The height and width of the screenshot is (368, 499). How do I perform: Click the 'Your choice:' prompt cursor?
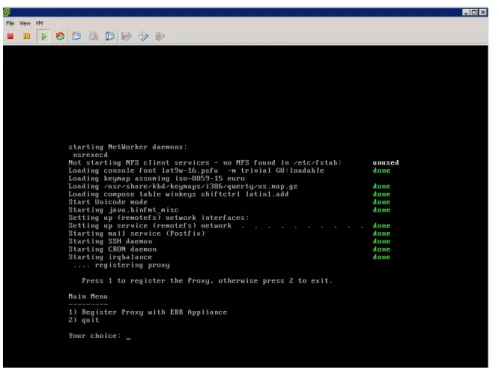[129, 337]
